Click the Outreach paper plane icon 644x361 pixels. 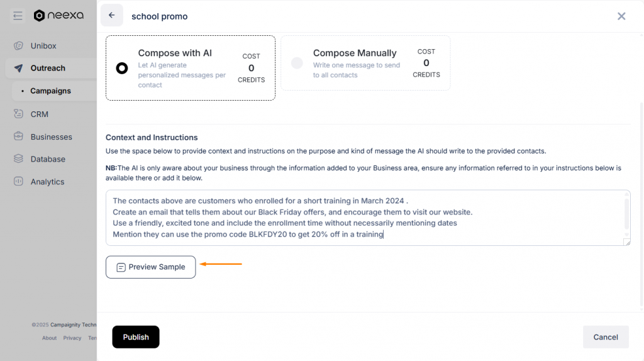18,68
